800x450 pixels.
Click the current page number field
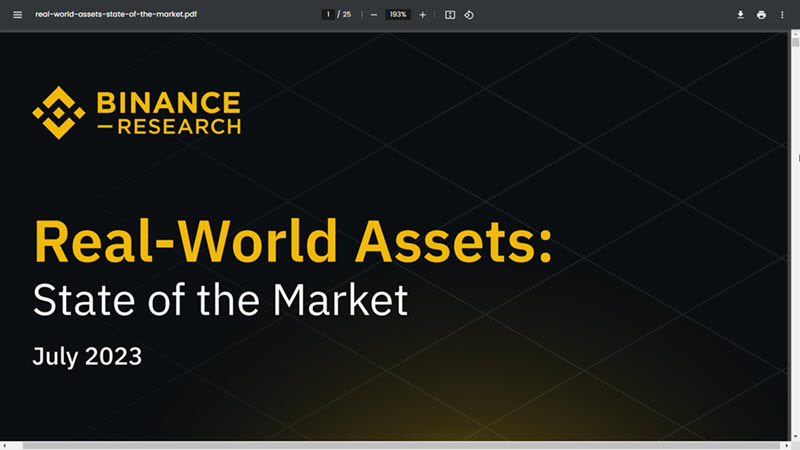[x=328, y=15]
